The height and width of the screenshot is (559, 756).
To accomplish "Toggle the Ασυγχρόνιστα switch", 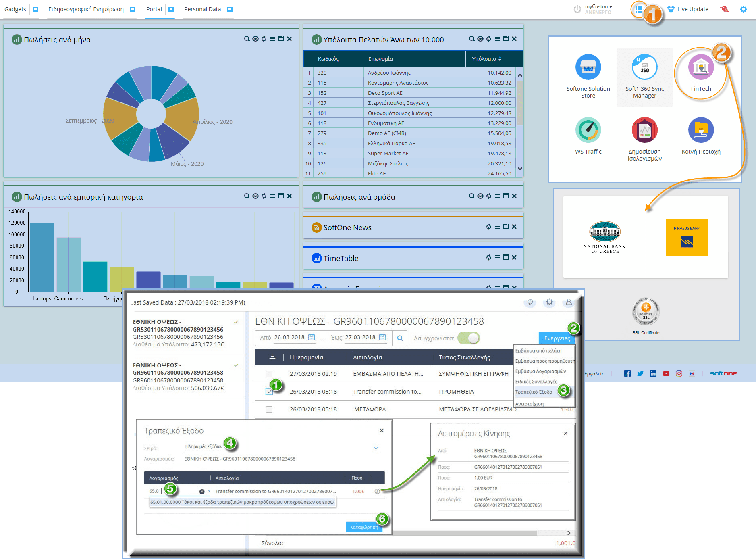I will (x=468, y=338).
